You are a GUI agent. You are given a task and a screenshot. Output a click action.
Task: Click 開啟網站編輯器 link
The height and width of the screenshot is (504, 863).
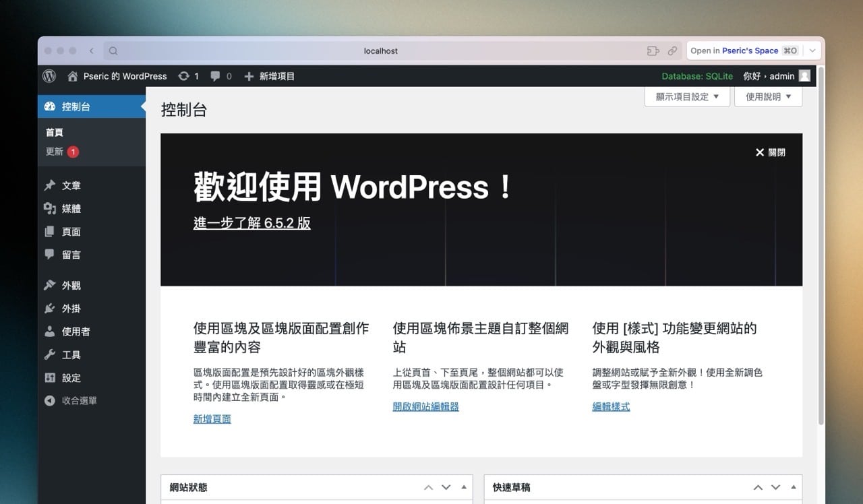coord(426,406)
